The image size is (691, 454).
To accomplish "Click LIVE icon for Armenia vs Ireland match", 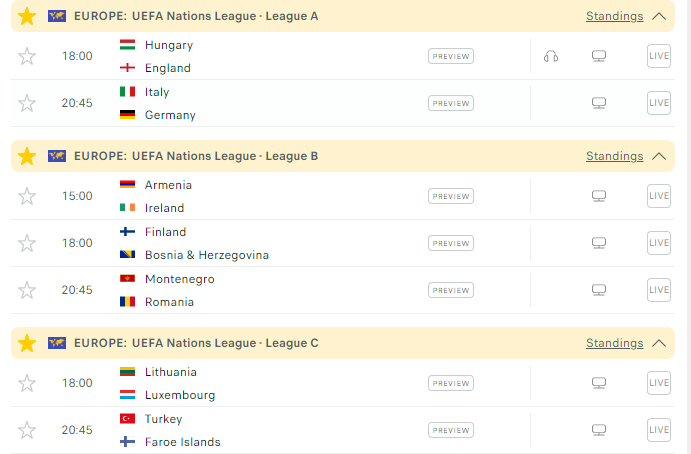I will pyautogui.click(x=659, y=196).
